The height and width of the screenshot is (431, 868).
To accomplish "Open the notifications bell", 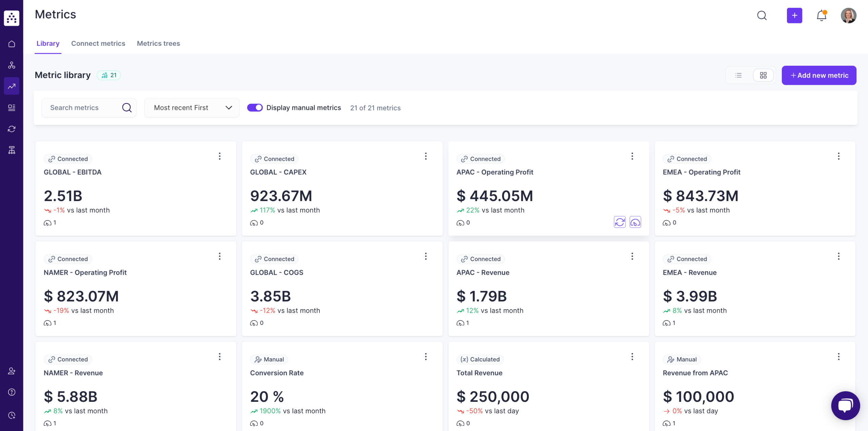I will 821,16.
